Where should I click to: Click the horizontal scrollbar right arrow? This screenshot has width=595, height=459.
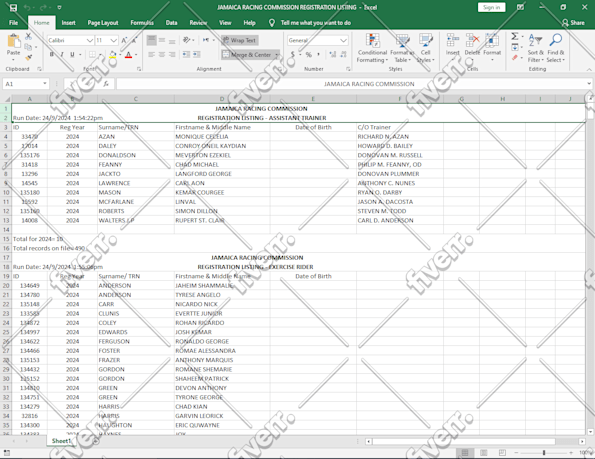tap(582, 442)
